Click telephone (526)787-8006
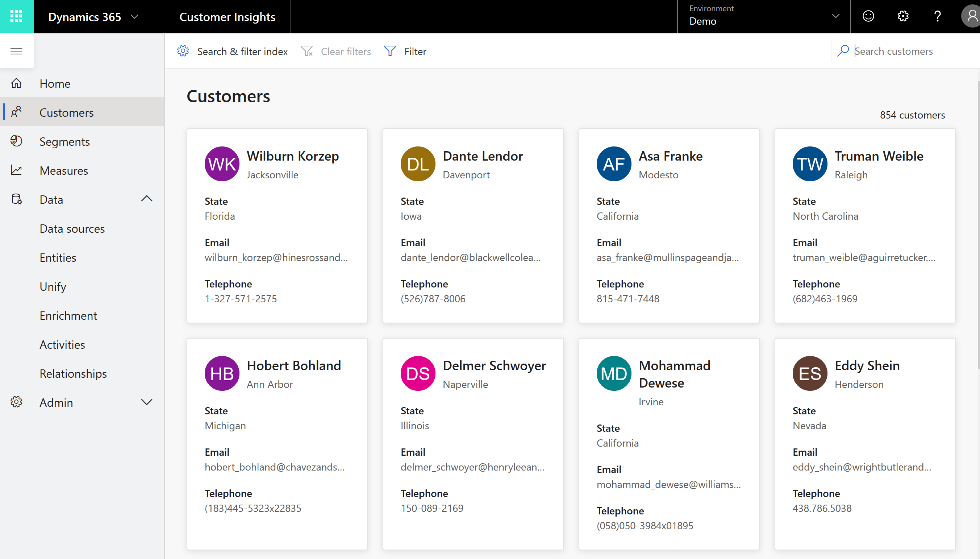Image resolution: width=980 pixels, height=559 pixels. pos(433,298)
